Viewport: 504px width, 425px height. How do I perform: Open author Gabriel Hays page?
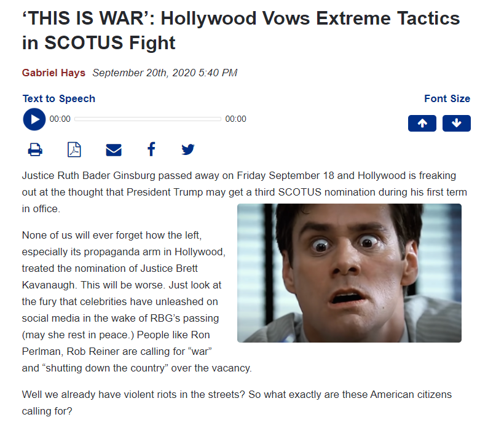click(x=53, y=73)
